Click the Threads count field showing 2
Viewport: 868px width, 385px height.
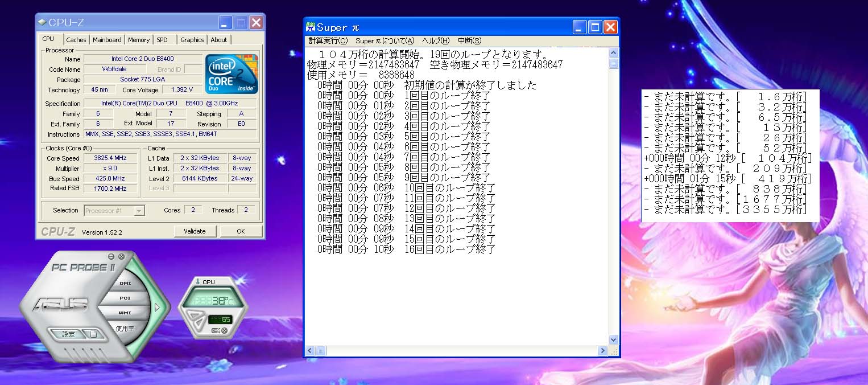pyautogui.click(x=246, y=210)
